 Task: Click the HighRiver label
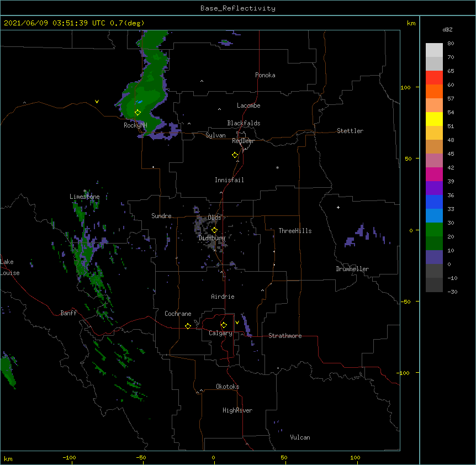(237, 410)
